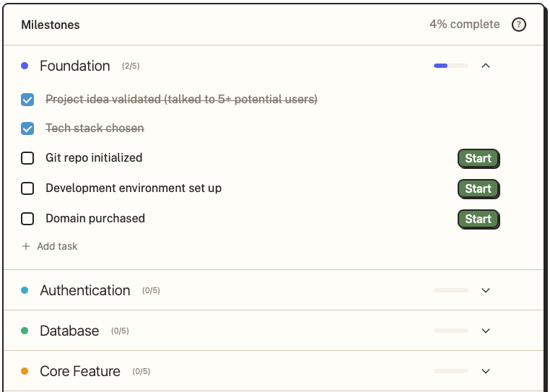Viewport: 550px width, 392px height.
Task: Uncheck the Tech stack chosen checkbox
Action: [x=27, y=129]
